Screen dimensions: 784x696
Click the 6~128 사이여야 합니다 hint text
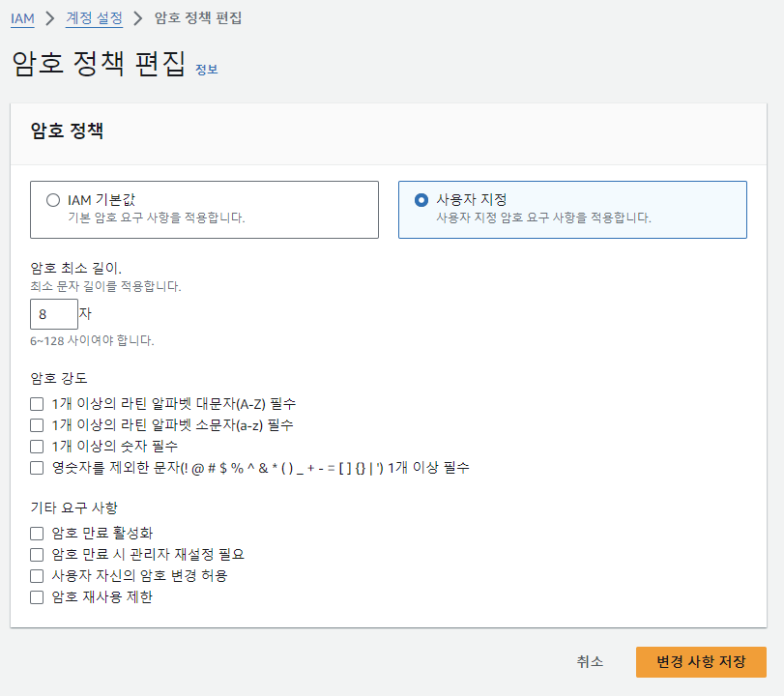[x=92, y=341]
